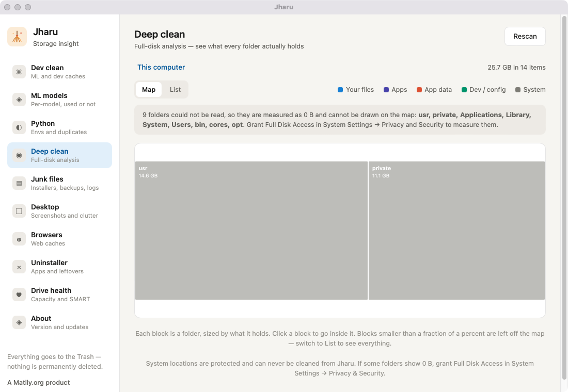
Task: Click the Your files blue legend swatch
Action: [340, 90]
